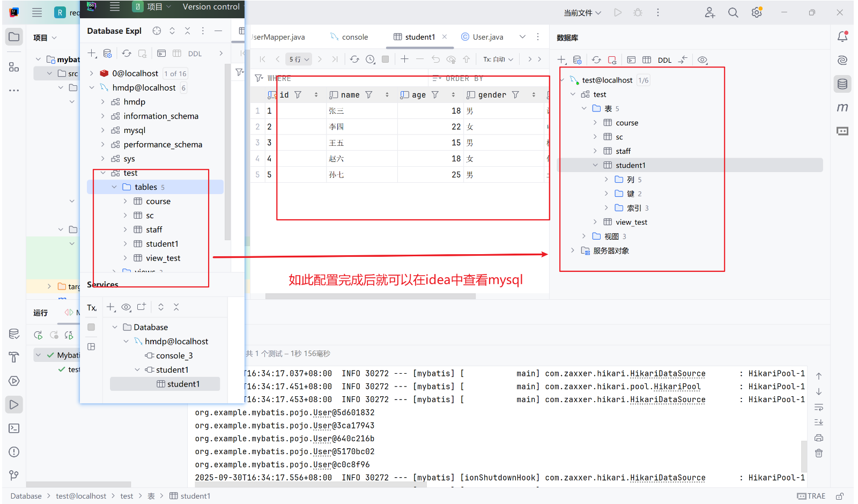Collapse the hmdp@localhost data source node
858x504 pixels.
coord(92,87)
